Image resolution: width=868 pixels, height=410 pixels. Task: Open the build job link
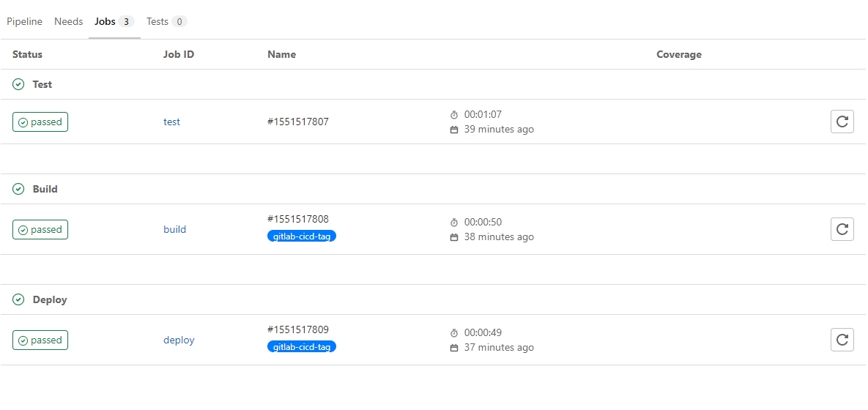tap(174, 229)
